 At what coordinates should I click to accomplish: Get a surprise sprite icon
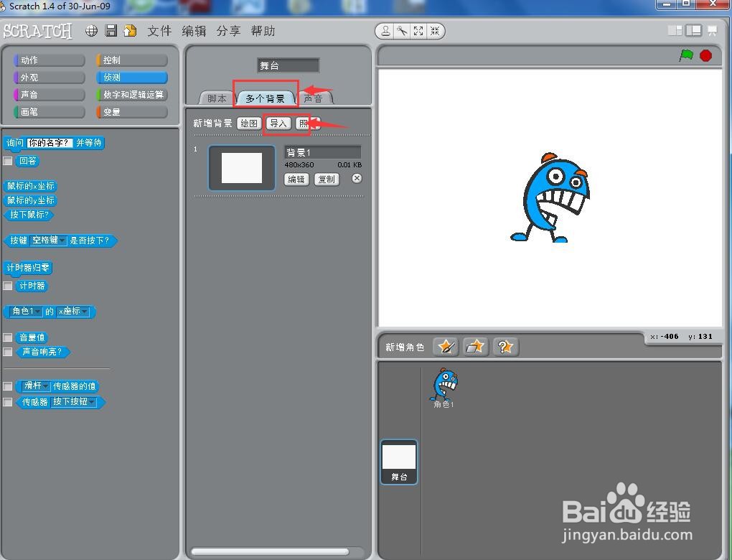coord(505,347)
